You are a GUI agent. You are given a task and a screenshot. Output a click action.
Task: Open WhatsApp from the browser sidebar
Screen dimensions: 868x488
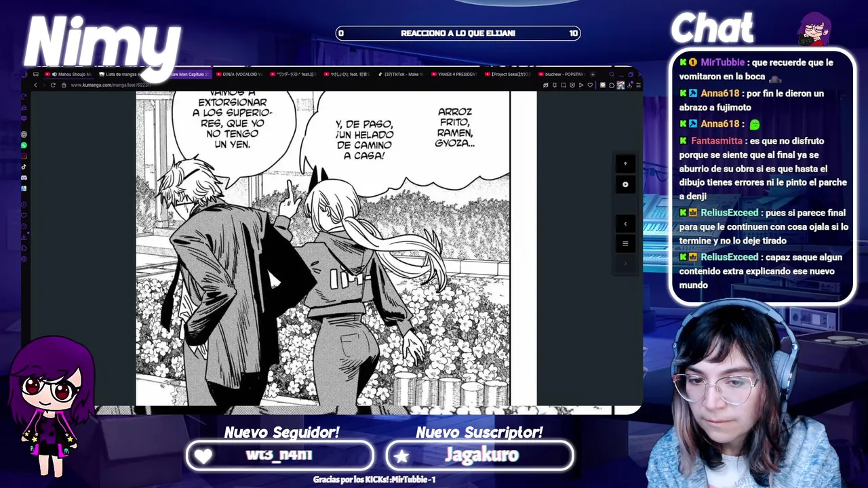24,145
